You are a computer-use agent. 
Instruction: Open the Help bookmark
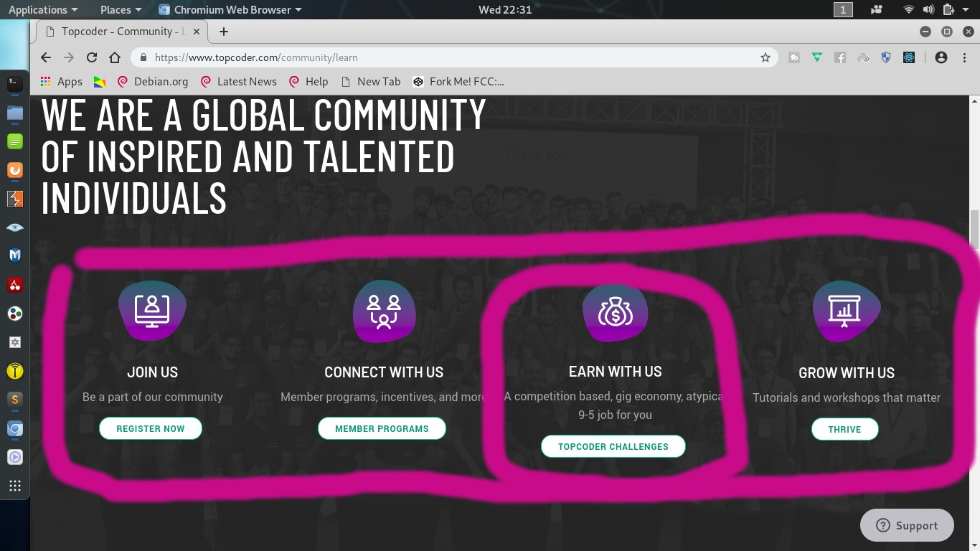pos(308,82)
